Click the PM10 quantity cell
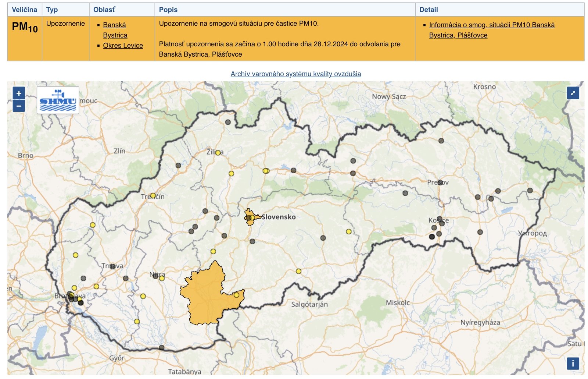Viewport: 588px width, 379px height. (25, 39)
